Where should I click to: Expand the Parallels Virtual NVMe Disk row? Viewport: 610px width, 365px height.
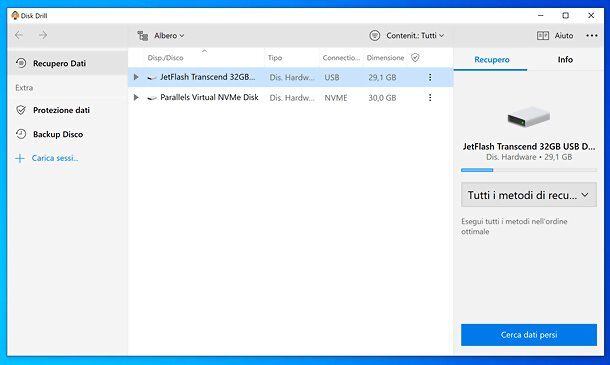click(136, 97)
